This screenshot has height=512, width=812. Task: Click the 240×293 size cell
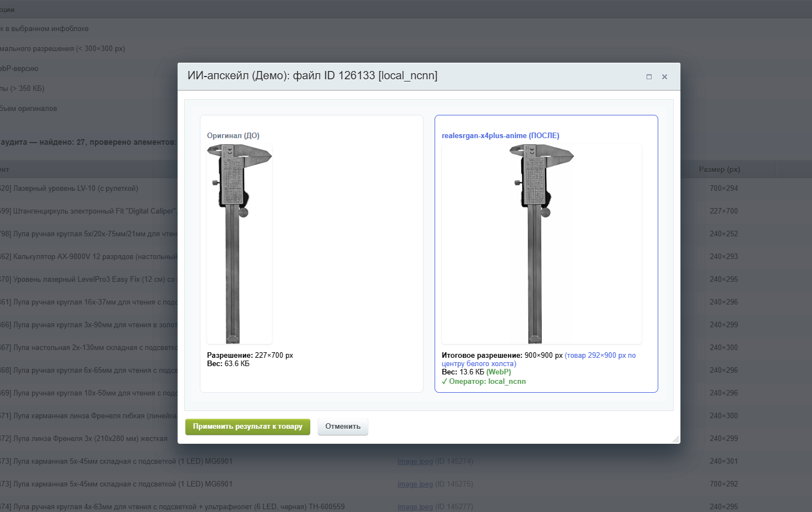click(x=724, y=257)
